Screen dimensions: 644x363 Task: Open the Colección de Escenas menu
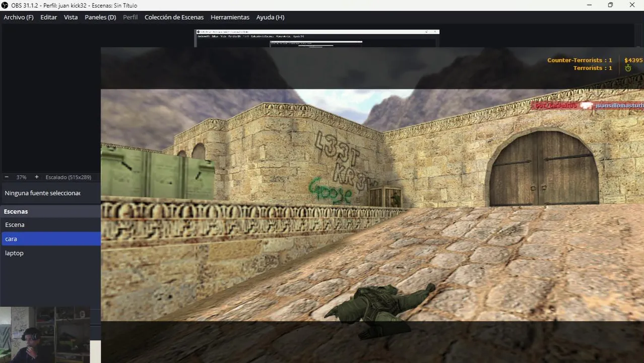[174, 17]
